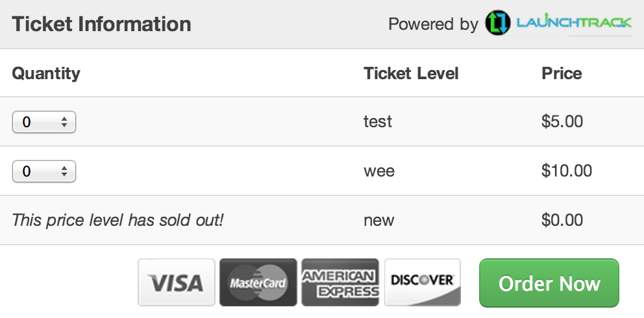
Task: Click the sold out notice text
Action: tap(118, 221)
